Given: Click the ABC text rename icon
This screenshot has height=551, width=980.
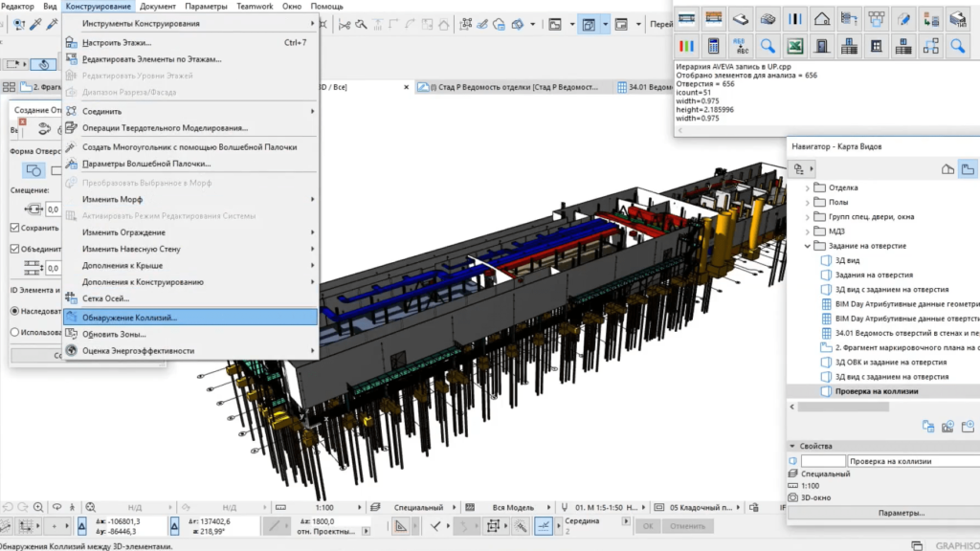Looking at the screenshot, I should [x=739, y=45].
